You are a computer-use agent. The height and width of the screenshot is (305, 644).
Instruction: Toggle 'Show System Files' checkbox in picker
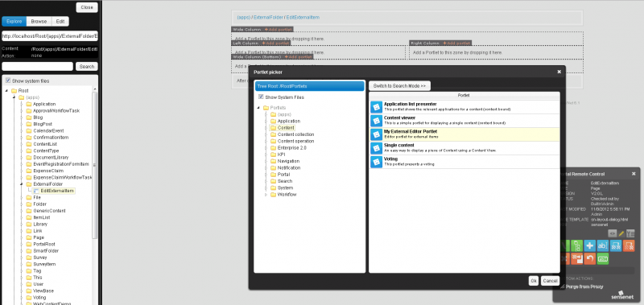coord(261,97)
